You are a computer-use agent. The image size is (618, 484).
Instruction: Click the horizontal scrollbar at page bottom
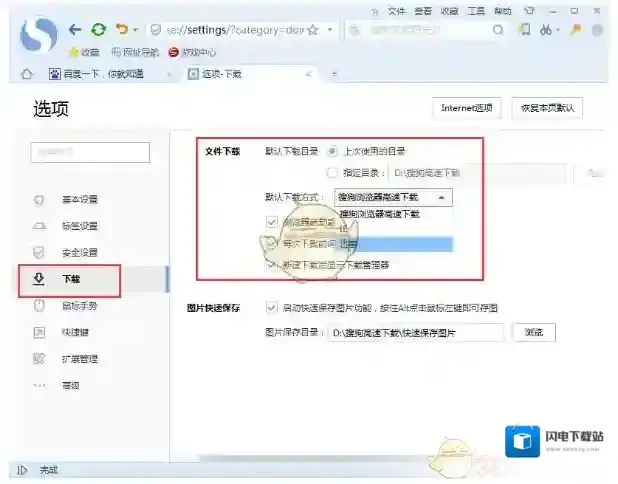(x=315, y=459)
